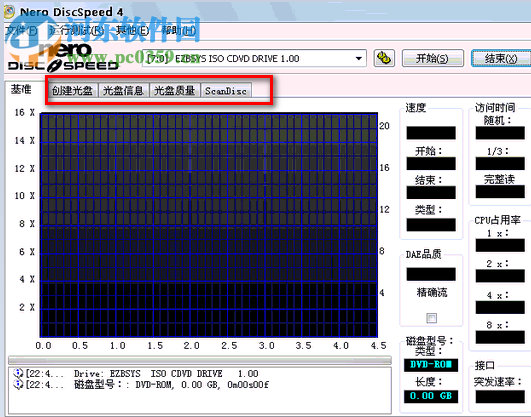Click the 开始 start speed value field
Image resolution: width=531 pixels, height=417 pixels.
pyautogui.click(x=431, y=164)
